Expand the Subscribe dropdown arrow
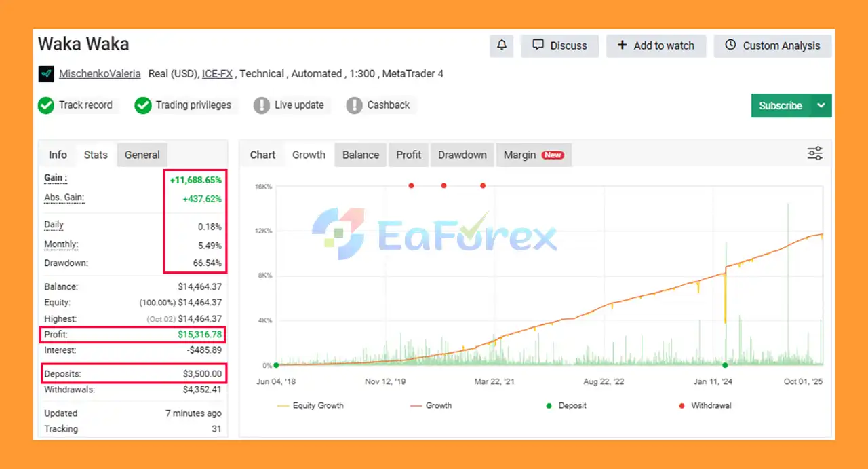This screenshot has height=469, width=868. click(x=821, y=106)
